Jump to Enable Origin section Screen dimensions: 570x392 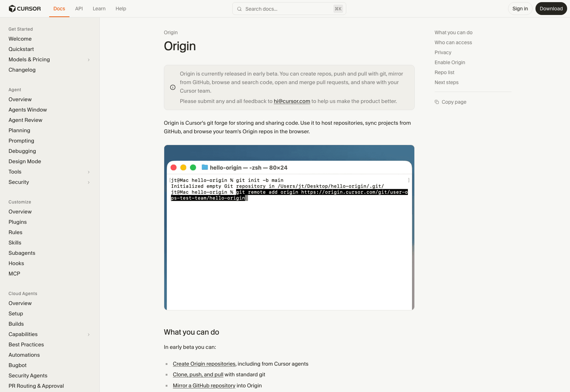450,62
